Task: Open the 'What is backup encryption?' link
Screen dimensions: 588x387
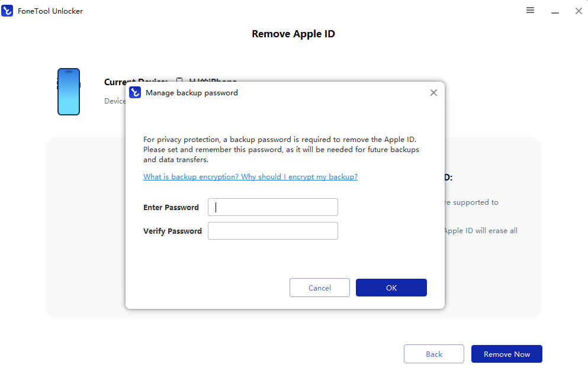Action: coord(250,177)
